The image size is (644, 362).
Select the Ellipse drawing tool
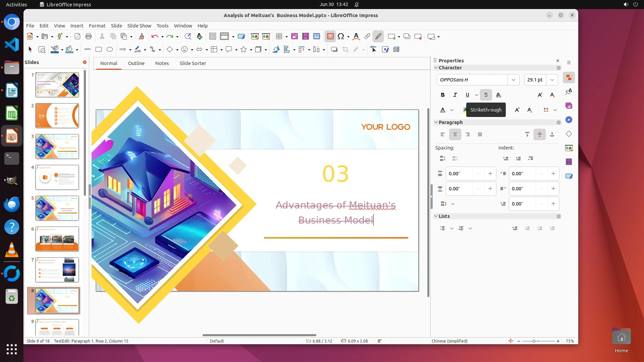[109, 50]
